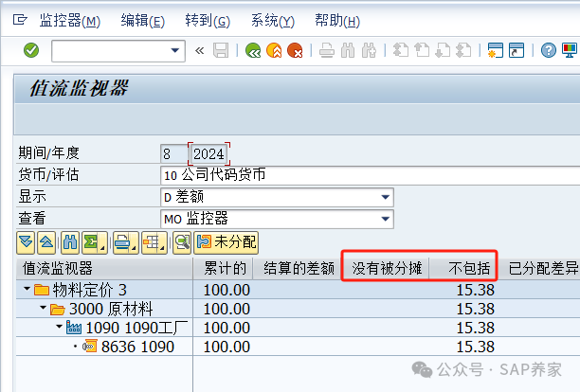
Task: Collapse the 物料定价 3 tree node
Action: pos(27,289)
